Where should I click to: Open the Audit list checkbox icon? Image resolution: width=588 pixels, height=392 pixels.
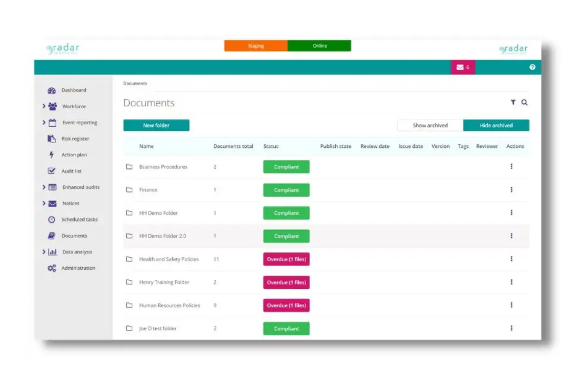pos(51,171)
